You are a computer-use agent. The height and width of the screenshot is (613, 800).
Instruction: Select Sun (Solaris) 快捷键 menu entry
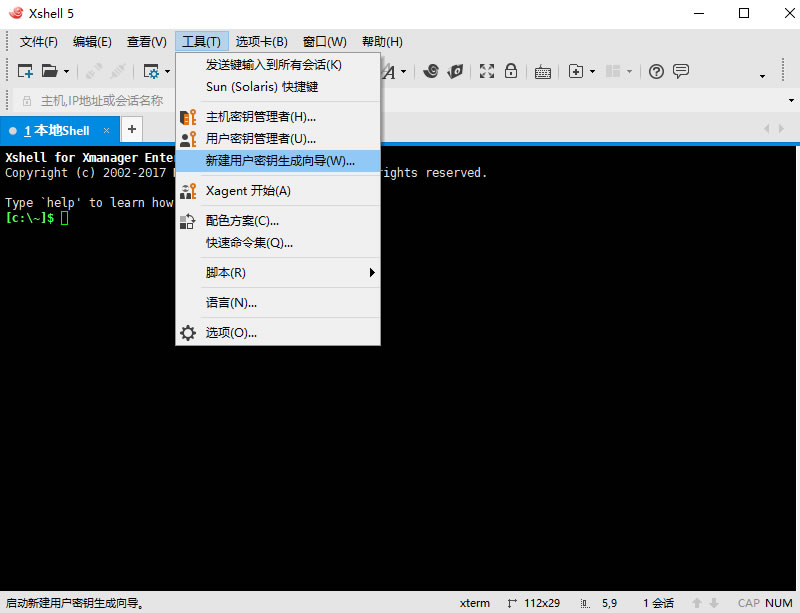[x=278, y=87]
